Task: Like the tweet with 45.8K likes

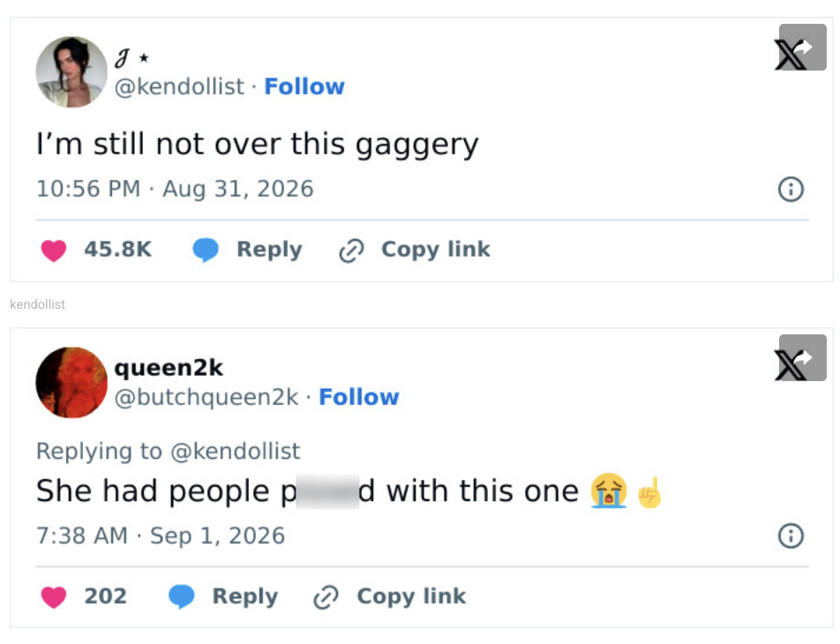Action: pos(54,251)
